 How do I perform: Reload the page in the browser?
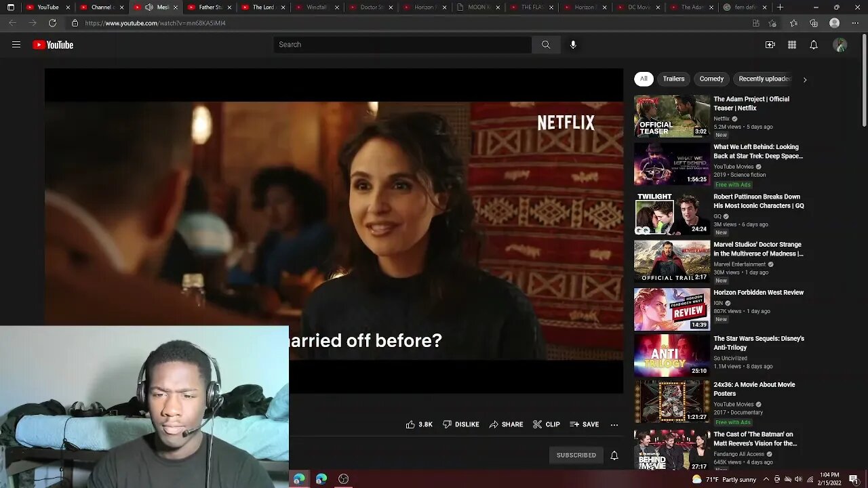click(52, 23)
